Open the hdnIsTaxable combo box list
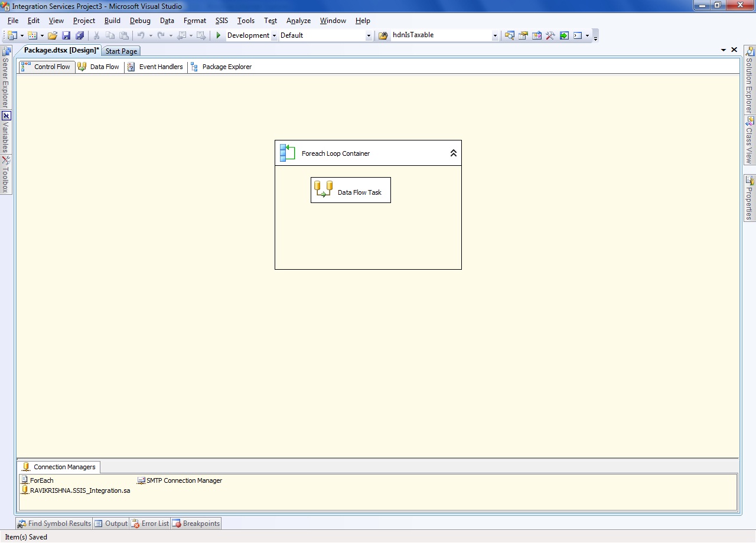Screen dimensions: 756x543 (x=495, y=35)
